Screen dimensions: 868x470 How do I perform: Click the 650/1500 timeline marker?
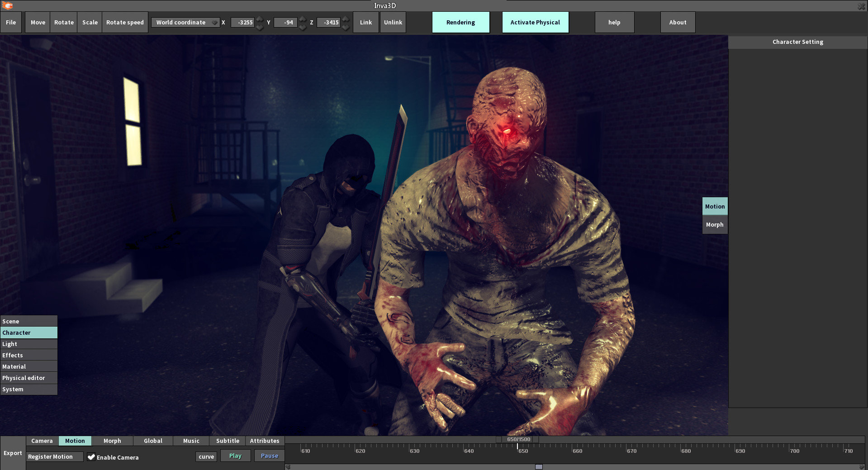pos(519,439)
